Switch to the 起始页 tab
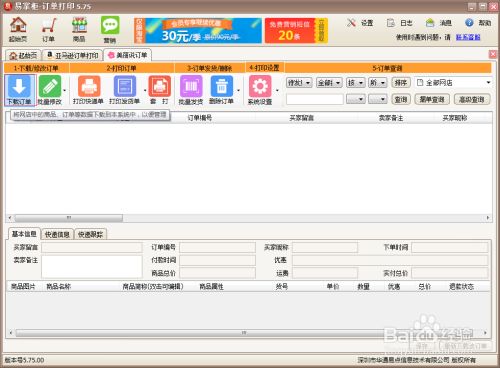 (23, 55)
